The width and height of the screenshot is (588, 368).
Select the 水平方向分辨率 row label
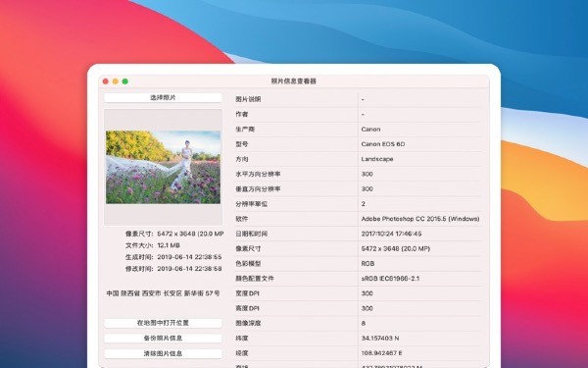tap(258, 175)
